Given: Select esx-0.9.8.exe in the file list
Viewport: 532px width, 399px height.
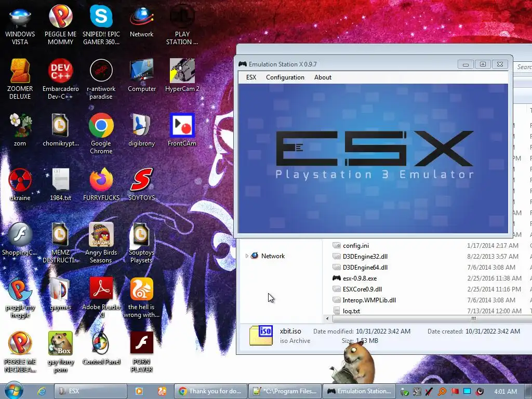Looking at the screenshot, I should click(360, 278).
